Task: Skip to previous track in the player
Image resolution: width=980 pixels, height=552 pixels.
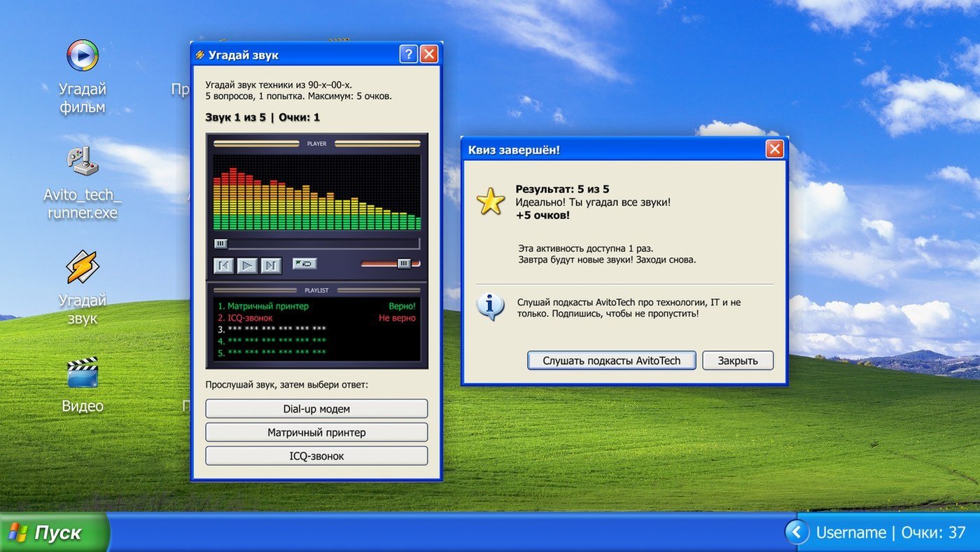Action: click(223, 265)
